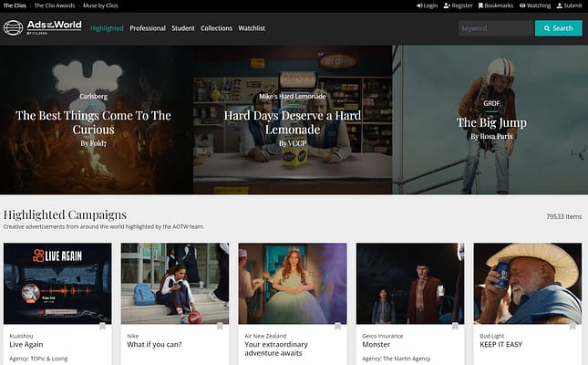Screen dimensions: 588x365
Task: Bookmark the Nike What if you can card
Action: (x=220, y=327)
